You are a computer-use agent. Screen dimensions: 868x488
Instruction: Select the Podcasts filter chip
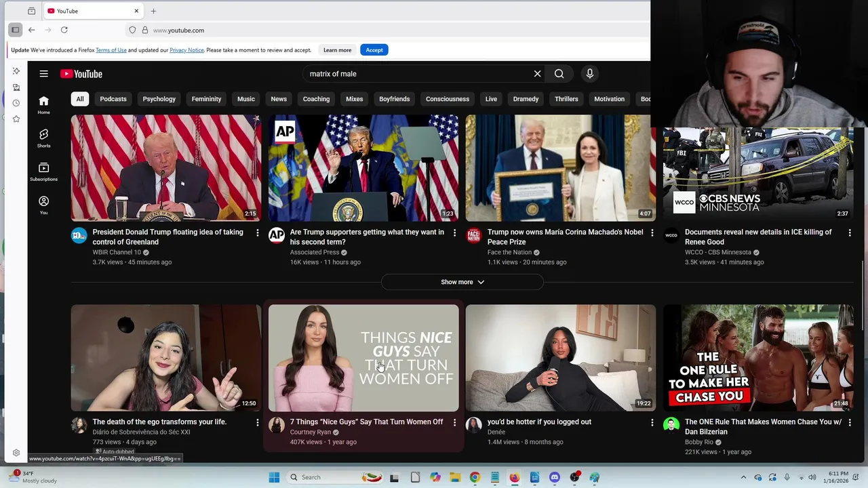coord(113,99)
